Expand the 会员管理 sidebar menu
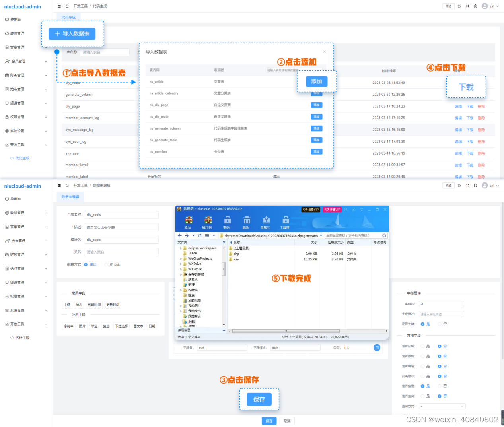Screen dimensions: 504x427 (18, 61)
